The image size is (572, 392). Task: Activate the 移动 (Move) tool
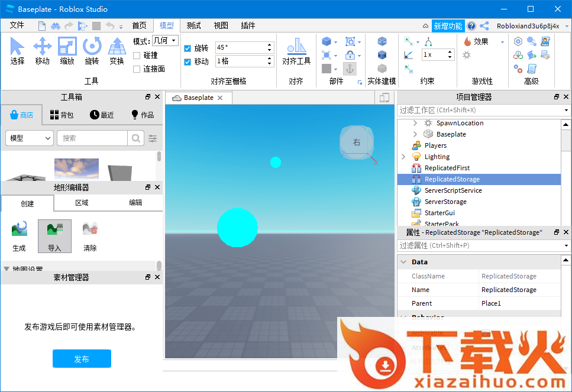pyautogui.click(x=42, y=51)
